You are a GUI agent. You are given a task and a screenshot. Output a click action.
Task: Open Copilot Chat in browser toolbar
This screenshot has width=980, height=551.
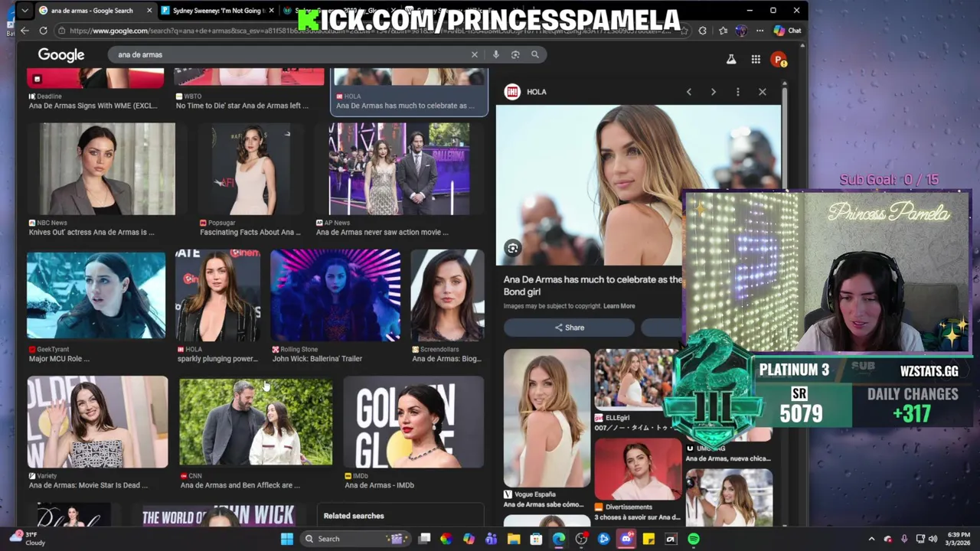click(x=787, y=31)
